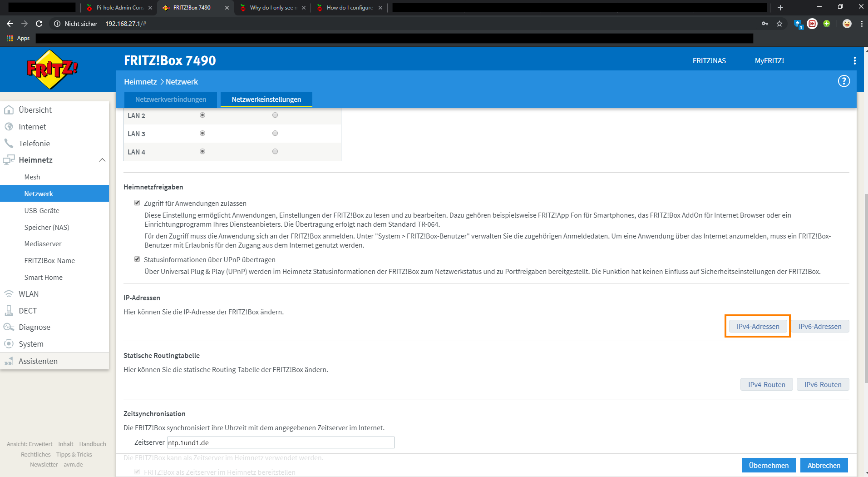Click the Übersicht home icon
The width and height of the screenshot is (868, 477).
[9, 110]
